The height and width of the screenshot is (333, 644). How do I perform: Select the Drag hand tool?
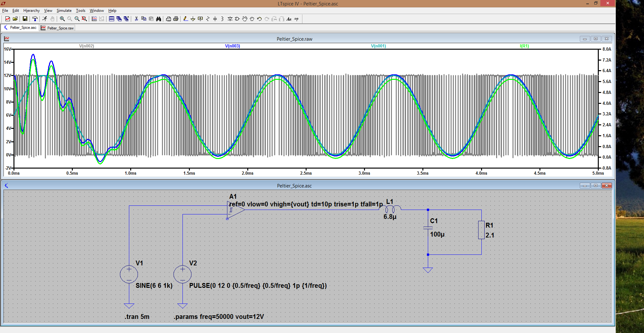pyautogui.click(x=252, y=19)
